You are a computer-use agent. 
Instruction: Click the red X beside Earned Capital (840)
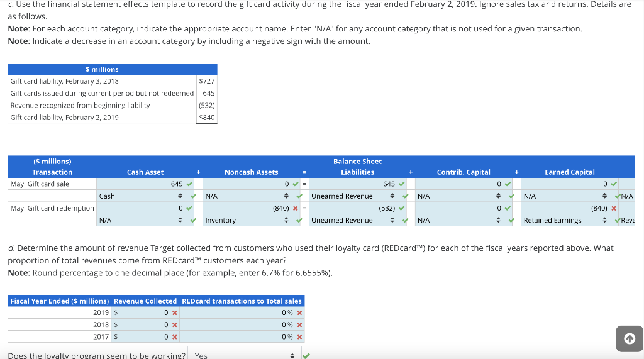tap(614, 208)
